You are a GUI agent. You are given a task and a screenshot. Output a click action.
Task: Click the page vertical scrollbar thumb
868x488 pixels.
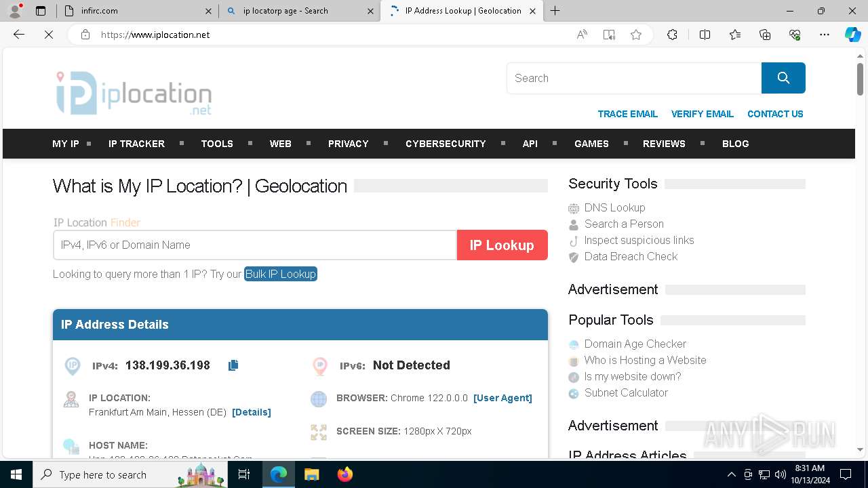tap(861, 79)
